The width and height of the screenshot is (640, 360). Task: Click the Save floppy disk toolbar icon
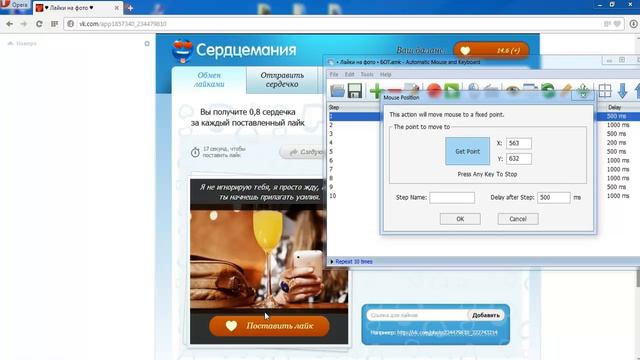355,90
